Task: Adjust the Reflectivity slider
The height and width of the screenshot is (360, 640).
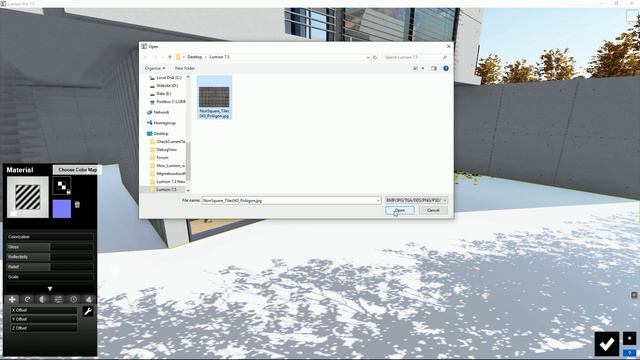Action: 50,257
